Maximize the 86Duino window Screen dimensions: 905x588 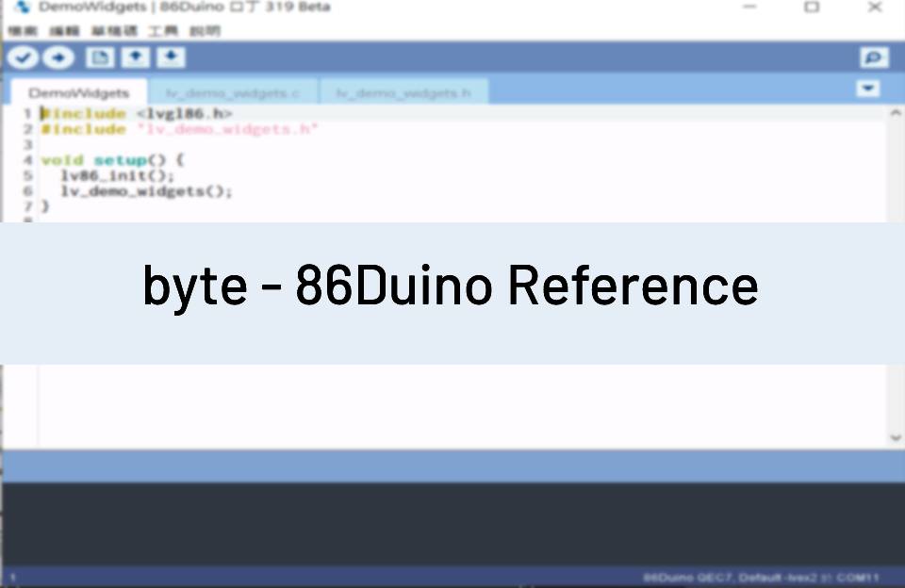coord(812,7)
